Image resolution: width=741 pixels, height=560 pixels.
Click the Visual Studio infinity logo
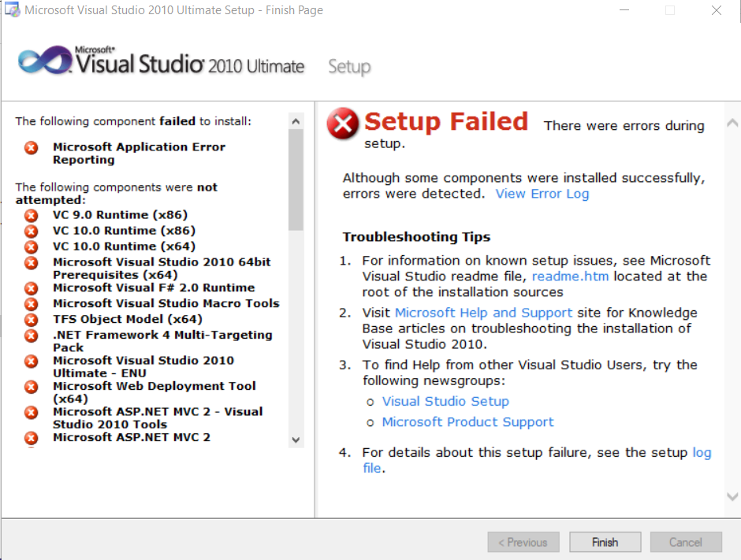point(46,61)
